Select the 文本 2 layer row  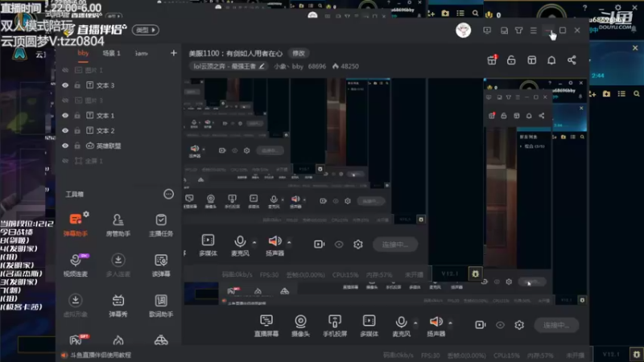(x=118, y=130)
